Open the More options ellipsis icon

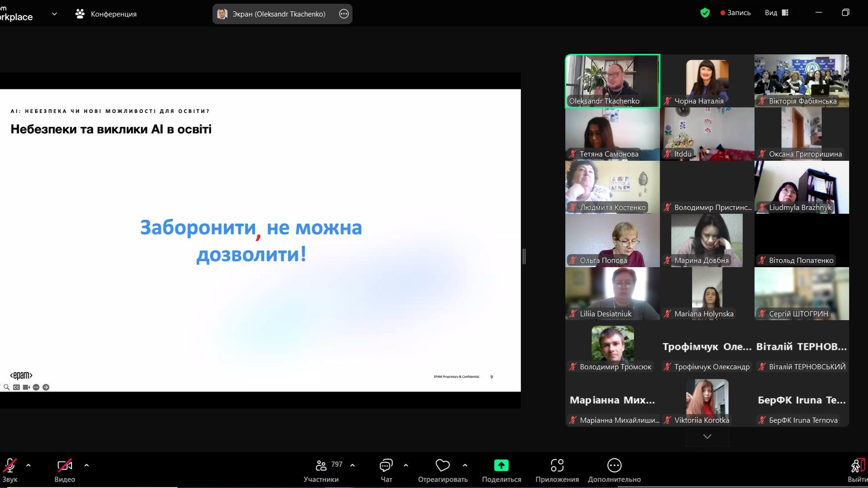[x=614, y=466]
